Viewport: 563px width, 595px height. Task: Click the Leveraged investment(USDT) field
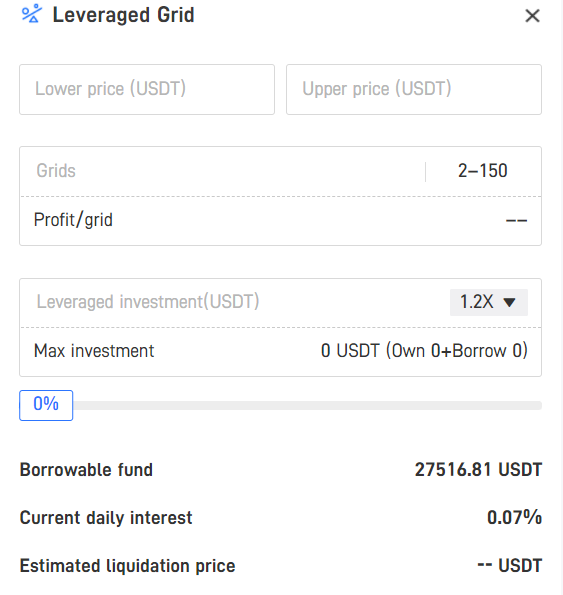tap(233, 302)
